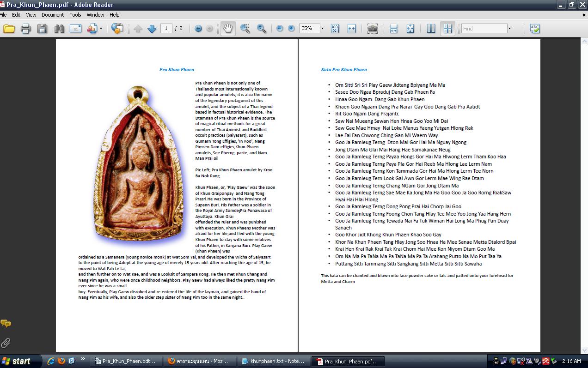
Task: Click the Open file folder icon
Action: coord(9,29)
